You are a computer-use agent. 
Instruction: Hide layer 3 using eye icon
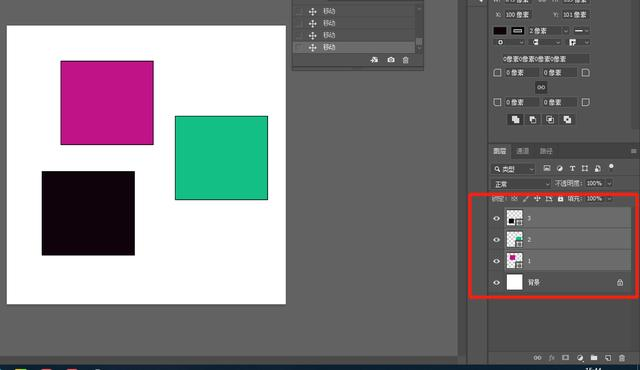[x=496, y=218]
